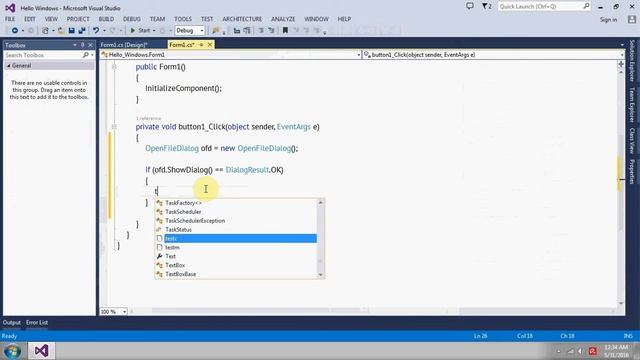Click the IntelliSense list scroll down arrow
640x360 pixels.
[x=320, y=275]
